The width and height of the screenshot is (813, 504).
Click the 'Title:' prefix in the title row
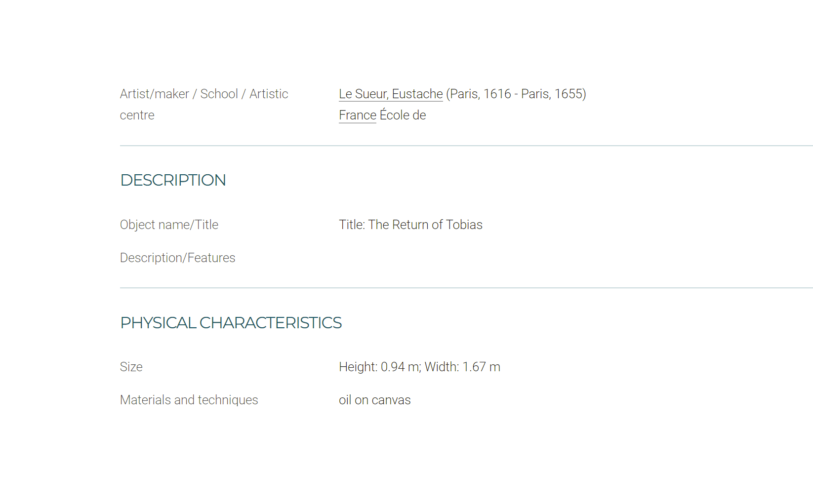(352, 225)
